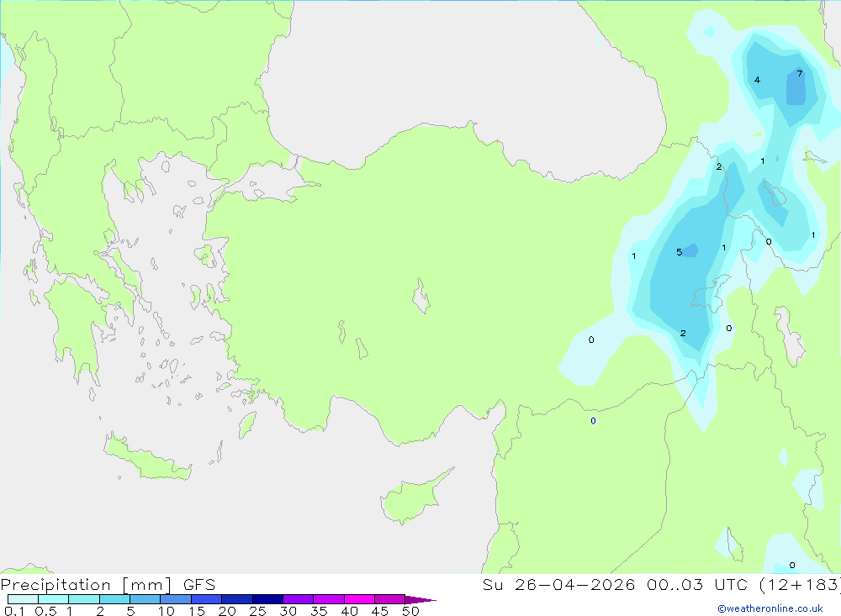Click the 1 to 2 mm legend swatch

coord(83,599)
